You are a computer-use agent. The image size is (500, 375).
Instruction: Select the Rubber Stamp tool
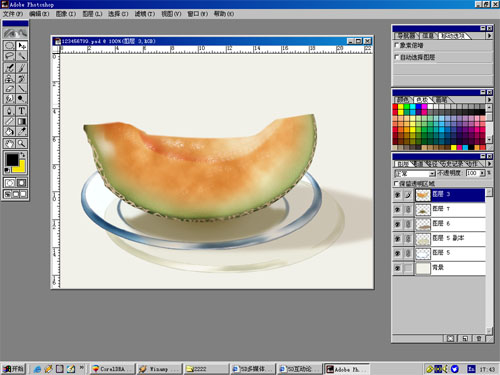[x=9, y=79]
